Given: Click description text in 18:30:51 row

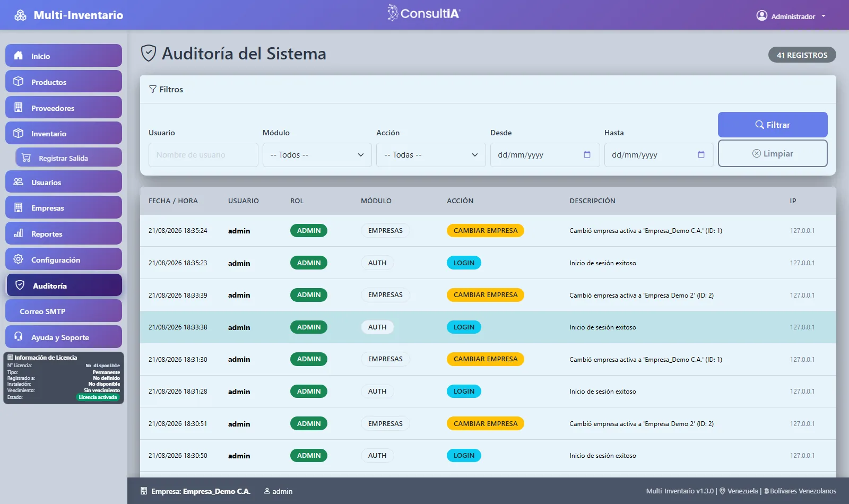Looking at the screenshot, I should (x=642, y=424).
